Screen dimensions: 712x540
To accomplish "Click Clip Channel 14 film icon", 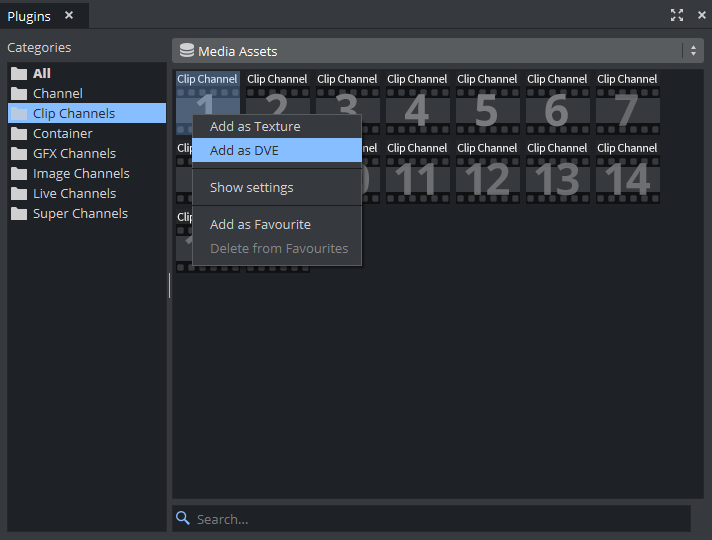I will pos(627,179).
